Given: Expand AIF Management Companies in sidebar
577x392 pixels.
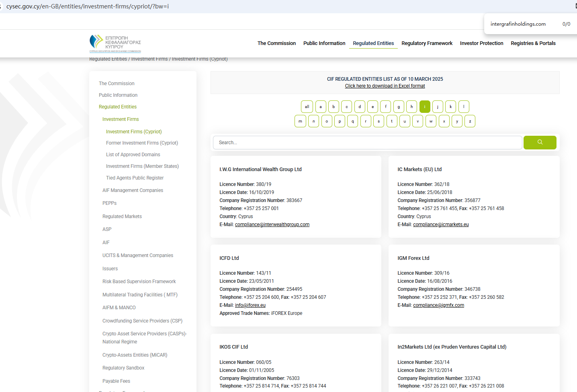Looking at the screenshot, I should (133, 190).
